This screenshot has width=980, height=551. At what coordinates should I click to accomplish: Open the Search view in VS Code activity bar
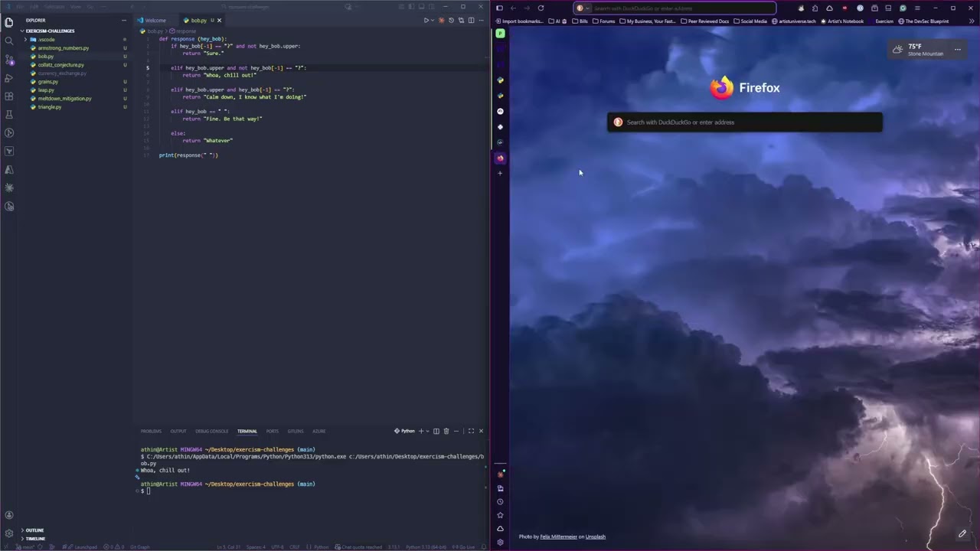tap(9, 41)
